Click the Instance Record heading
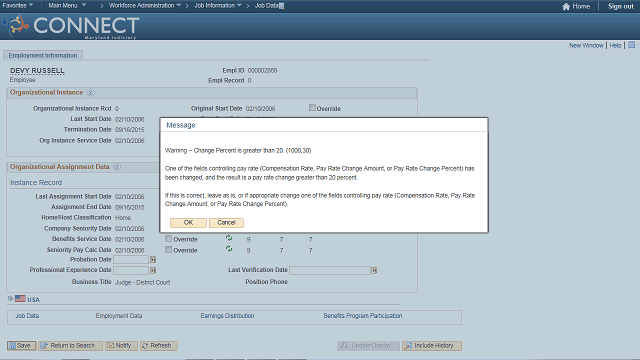This screenshot has height=360, width=640. tap(36, 182)
